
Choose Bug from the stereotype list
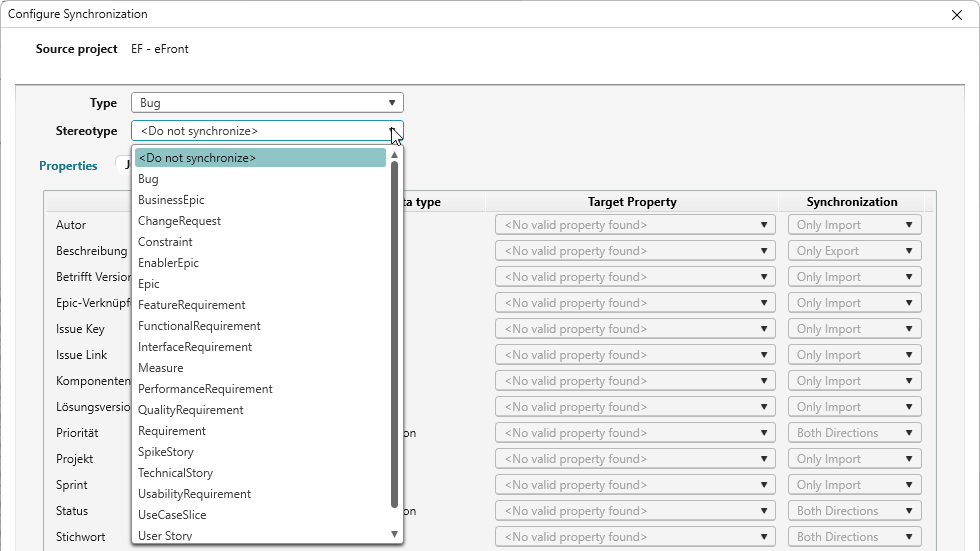coord(260,179)
